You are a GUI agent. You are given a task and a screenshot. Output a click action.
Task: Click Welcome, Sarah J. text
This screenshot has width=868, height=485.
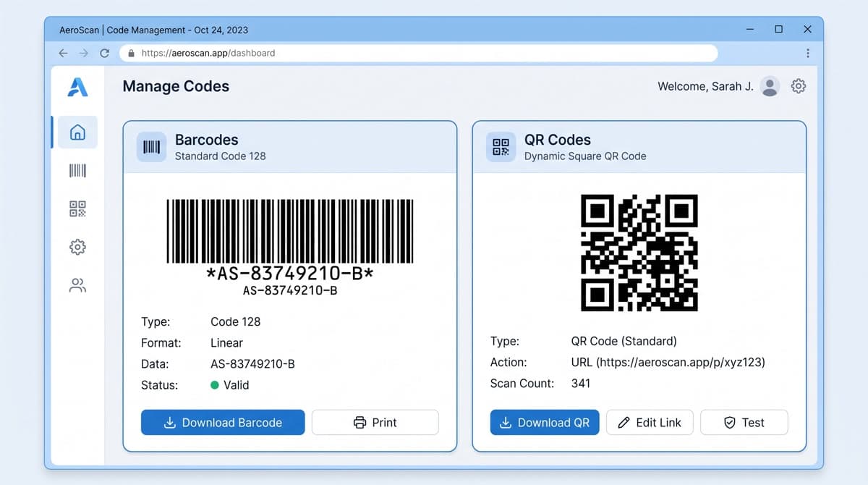tap(705, 86)
